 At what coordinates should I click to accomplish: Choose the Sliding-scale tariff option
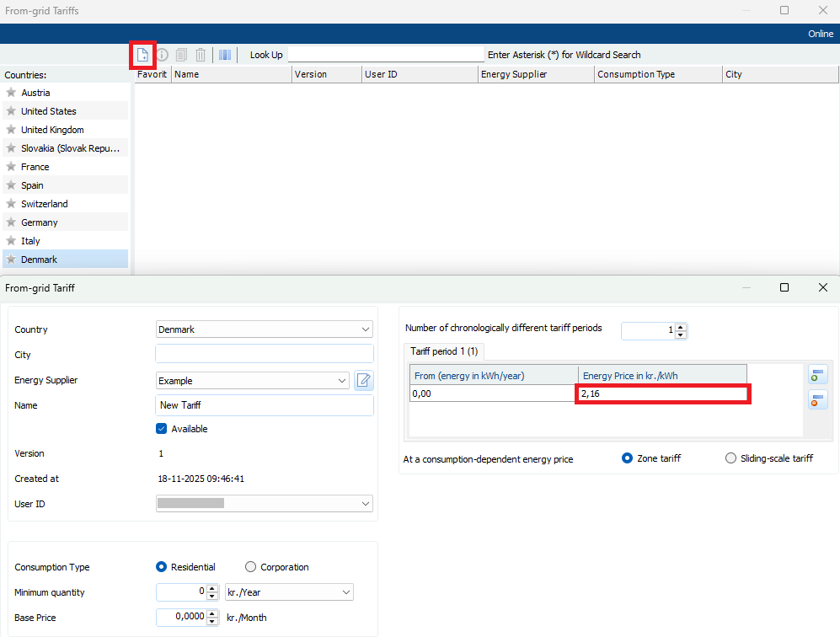(730, 458)
